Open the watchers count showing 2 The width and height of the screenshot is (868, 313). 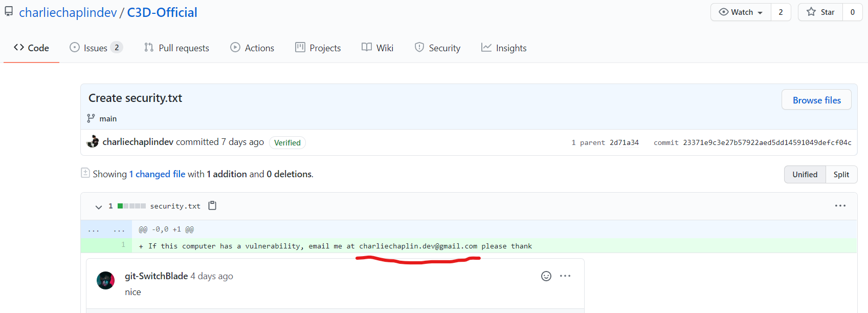(781, 12)
